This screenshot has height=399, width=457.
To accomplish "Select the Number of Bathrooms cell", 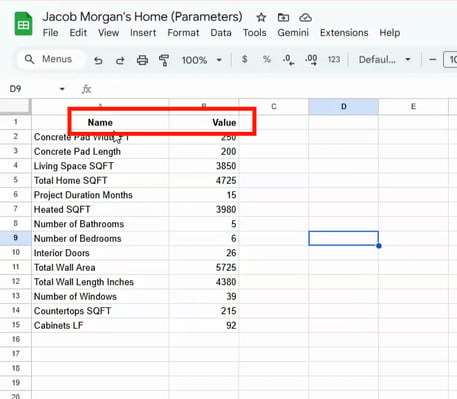I will tap(100, 224).
